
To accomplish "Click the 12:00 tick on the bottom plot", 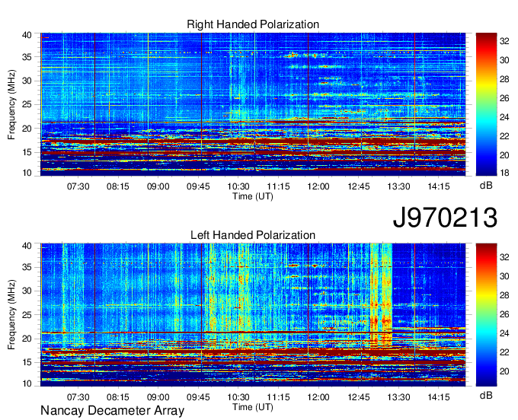I will tap(318, 397).
